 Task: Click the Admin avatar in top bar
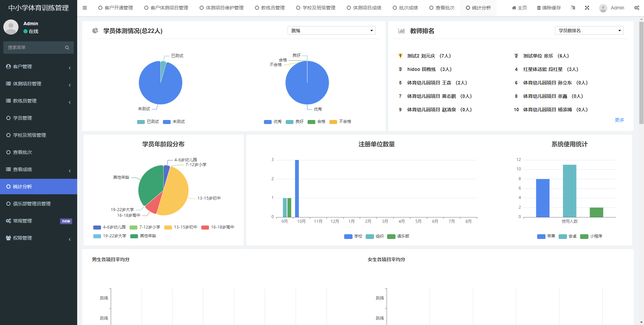[603, 8]
